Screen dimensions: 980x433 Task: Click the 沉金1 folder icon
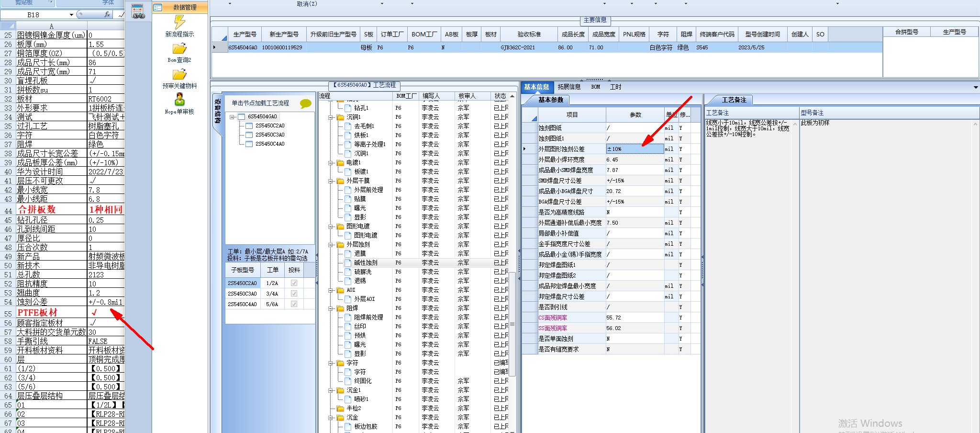pyautogui.click(x=340, y=390)
